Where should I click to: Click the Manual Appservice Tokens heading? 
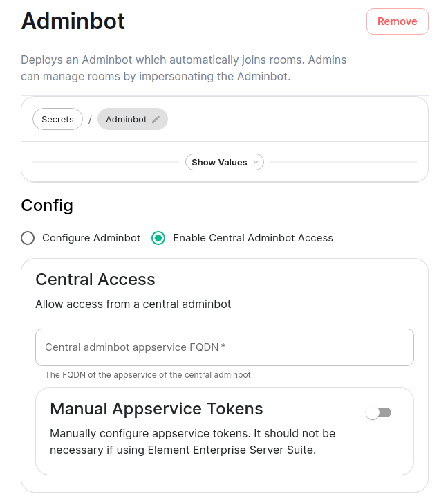(156, 409)
